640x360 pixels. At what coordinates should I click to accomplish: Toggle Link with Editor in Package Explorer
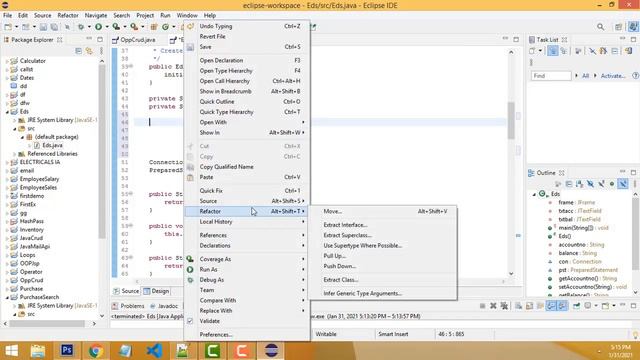89,51
